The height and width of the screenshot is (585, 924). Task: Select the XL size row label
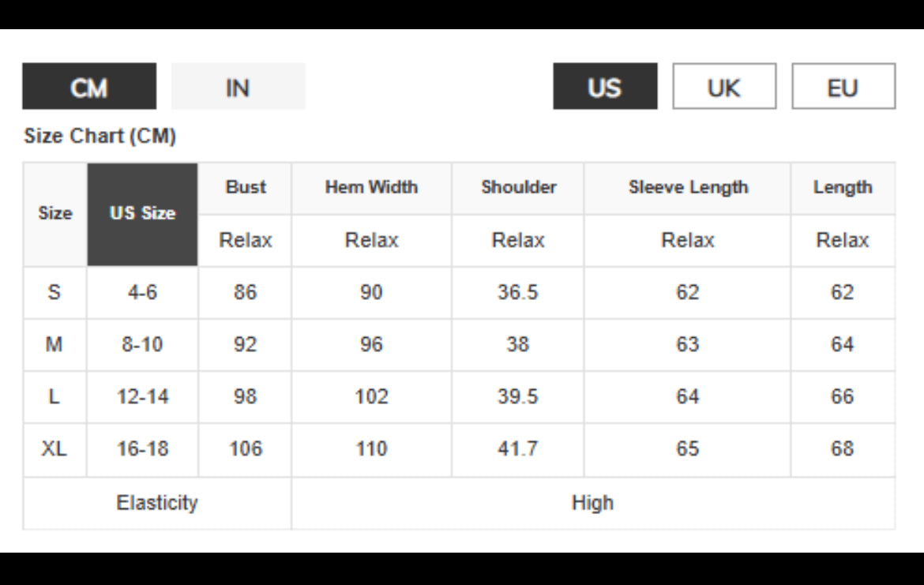pos(54,449)
